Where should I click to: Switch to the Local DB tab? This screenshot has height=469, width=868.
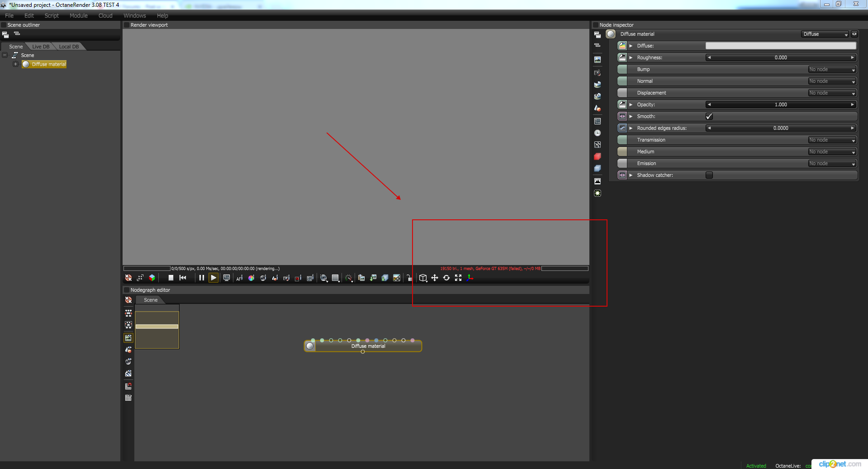tap(69, 47)
